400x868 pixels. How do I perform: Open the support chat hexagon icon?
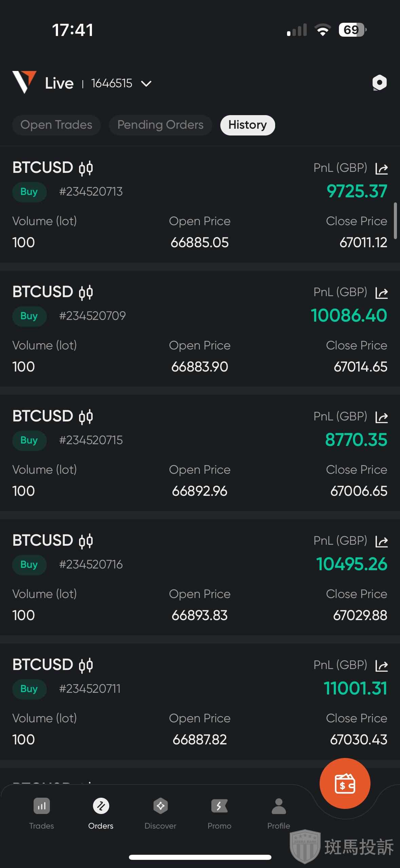tap(379, 83)
